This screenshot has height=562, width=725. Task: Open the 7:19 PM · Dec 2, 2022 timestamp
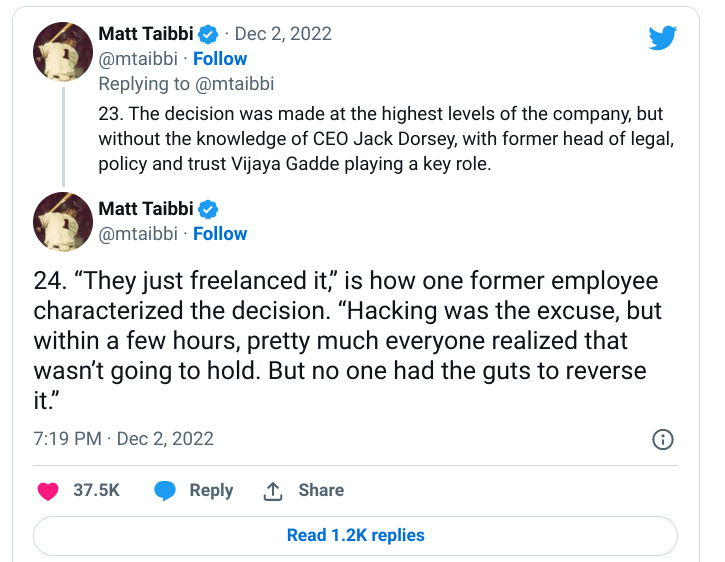point(123,438)
